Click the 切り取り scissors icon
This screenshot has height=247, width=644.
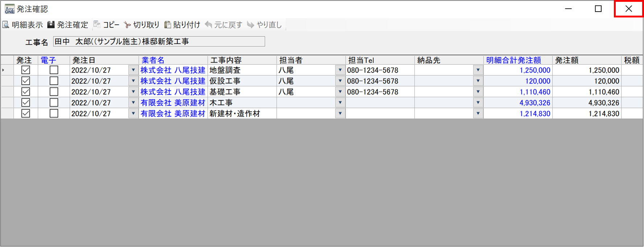tap(127, 25)
